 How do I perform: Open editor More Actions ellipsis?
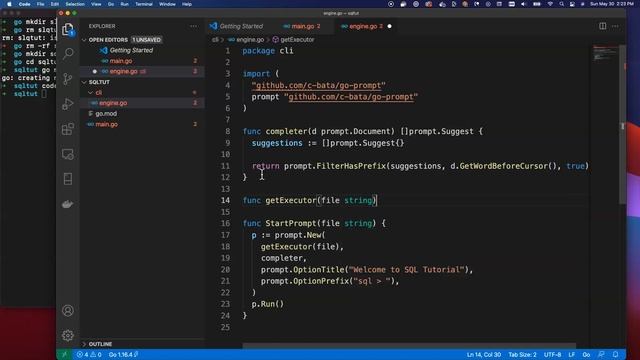615,26
